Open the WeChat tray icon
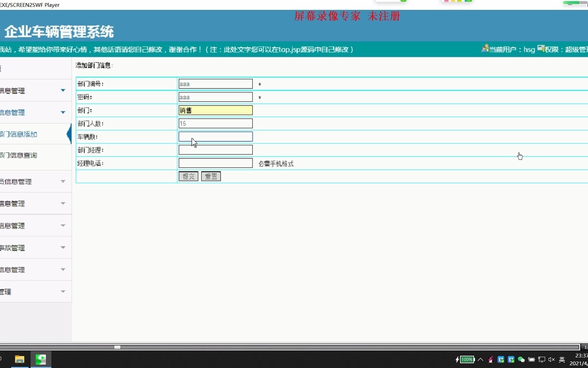This screenshot has height=368, width=588. (521, 359)
